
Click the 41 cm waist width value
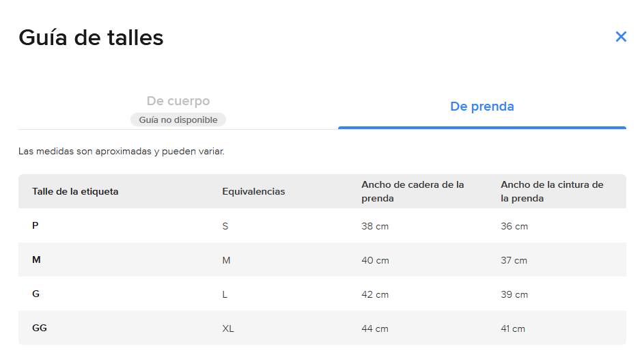(x=513, y=328)
